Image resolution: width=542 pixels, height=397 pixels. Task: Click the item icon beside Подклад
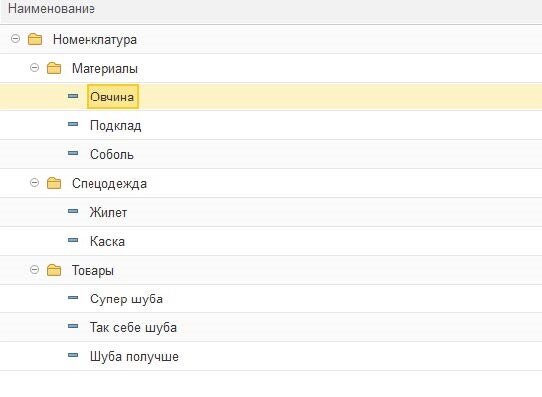point(73,124)
